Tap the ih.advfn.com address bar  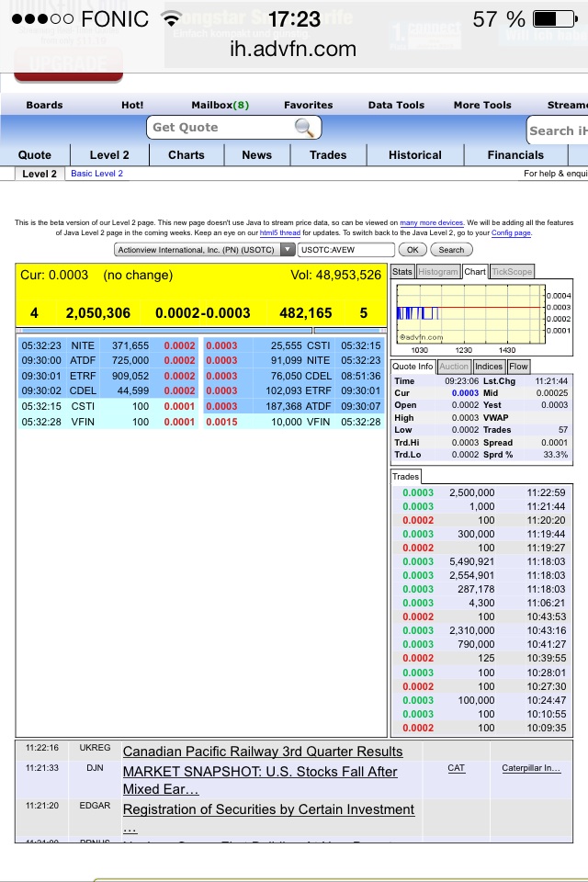click(x=293, y=49)
